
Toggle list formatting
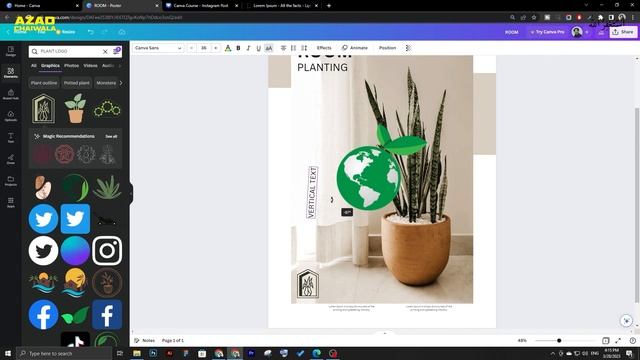(293, 48)
